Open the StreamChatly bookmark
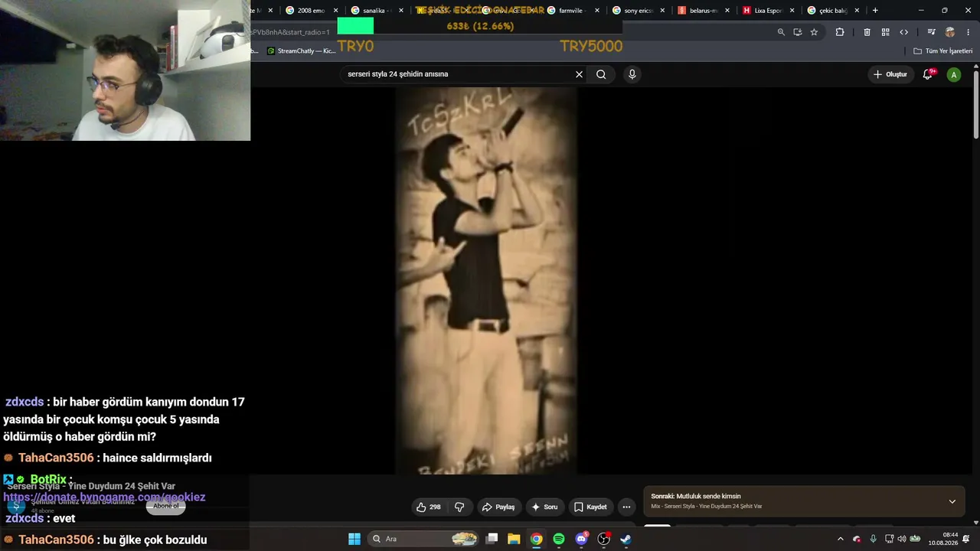This screenshot has height=551, width=980. (x=301, y=51)
